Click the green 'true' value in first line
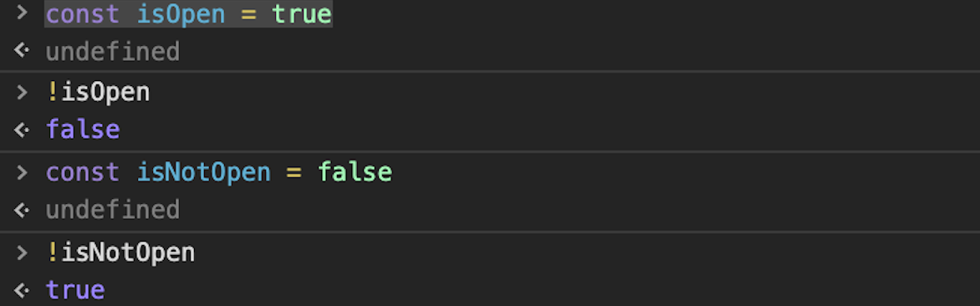Screen dimensions: 980x306 click(302, 13)
